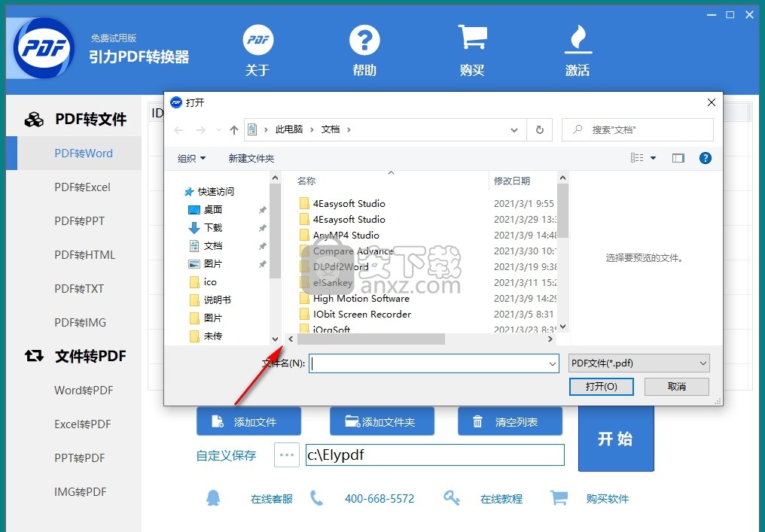Click 快速访问 star node

click(209, 192)
